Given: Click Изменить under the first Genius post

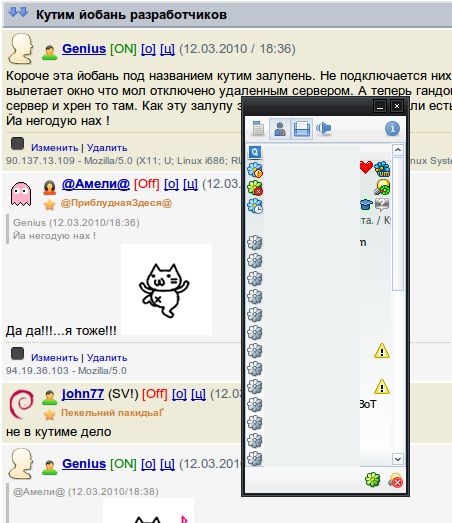Looking at the screenshot, I should pyautogui.click(x=55, y=147).
